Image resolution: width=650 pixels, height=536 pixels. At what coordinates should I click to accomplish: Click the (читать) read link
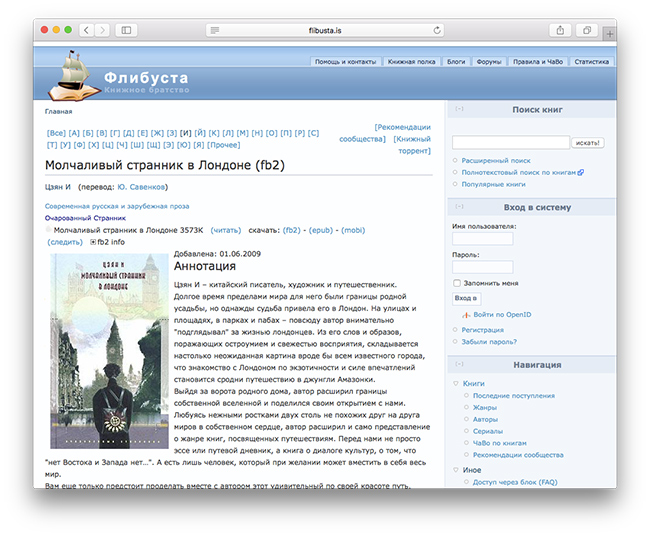point(226,230)
